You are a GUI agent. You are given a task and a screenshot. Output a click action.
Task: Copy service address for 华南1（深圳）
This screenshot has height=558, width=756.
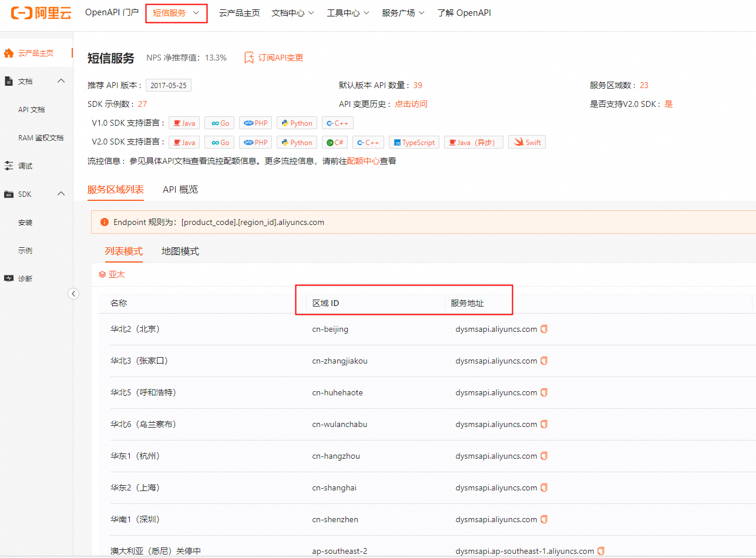point(544,519)
